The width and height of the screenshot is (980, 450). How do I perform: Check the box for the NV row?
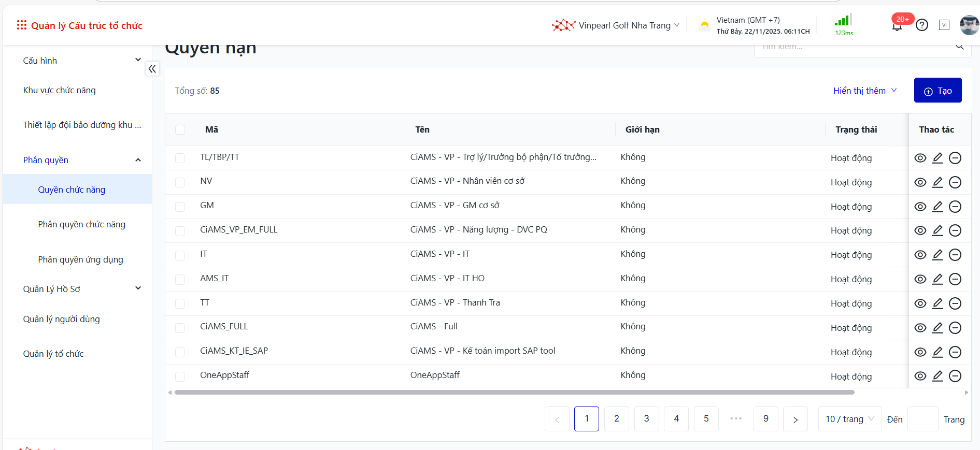180,182
